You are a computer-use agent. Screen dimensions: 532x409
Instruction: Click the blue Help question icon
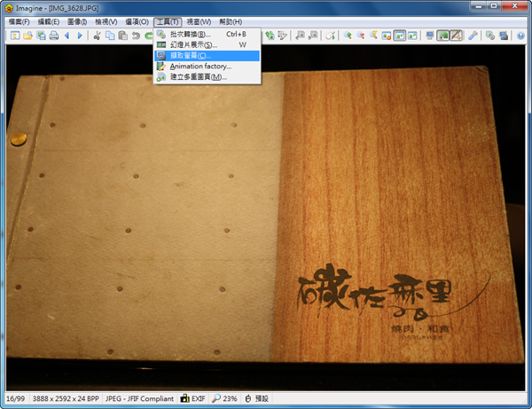pos(520,35)
